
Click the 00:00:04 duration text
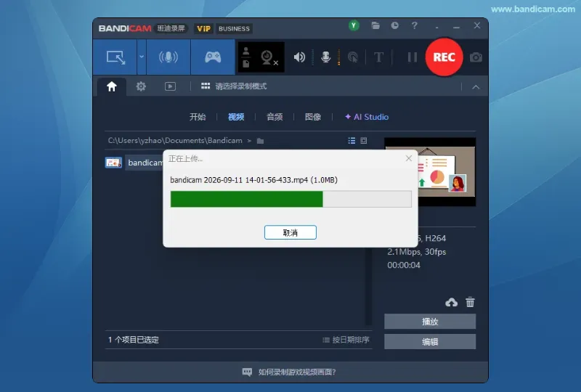click(404, 265)
